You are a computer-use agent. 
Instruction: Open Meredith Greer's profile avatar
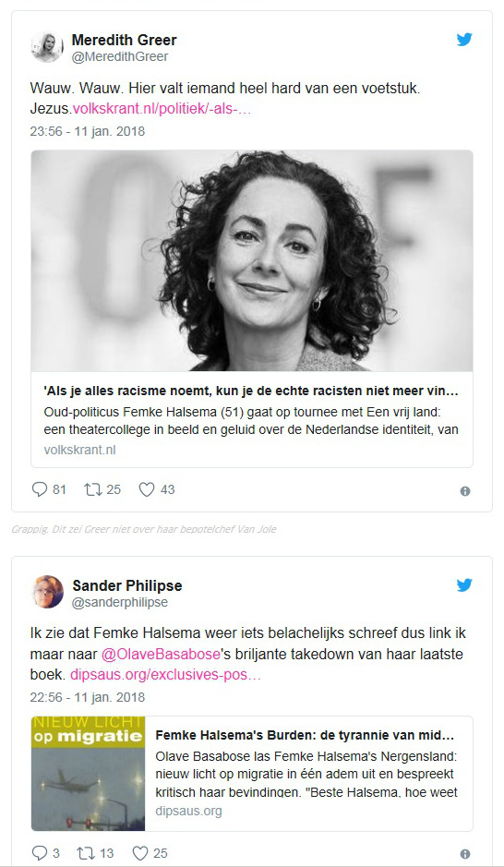tap(47, 47)
